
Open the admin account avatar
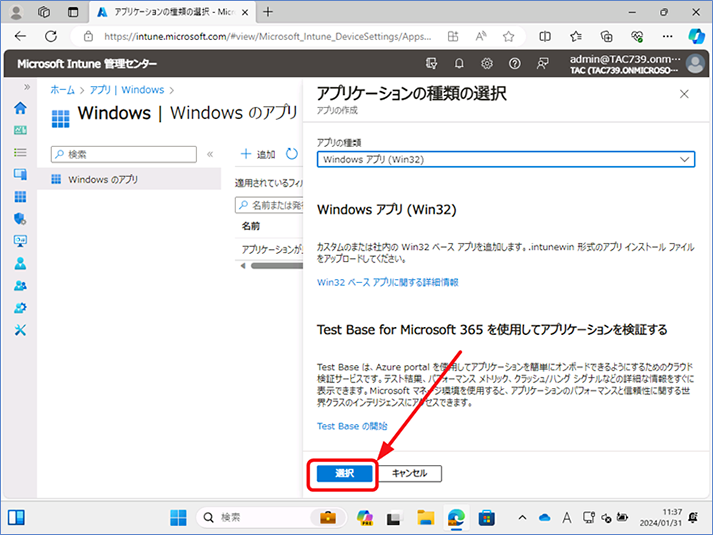coord(695,64)
